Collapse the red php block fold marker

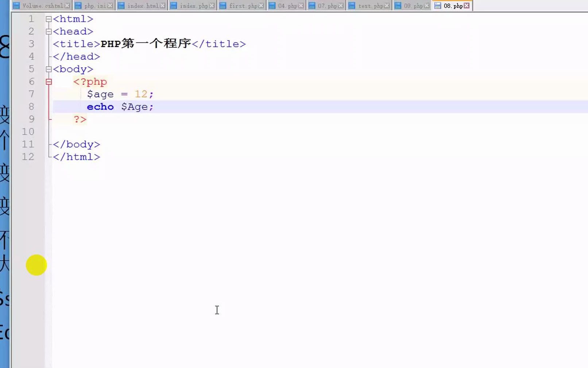pyautogui.click(x=49, y=82)
